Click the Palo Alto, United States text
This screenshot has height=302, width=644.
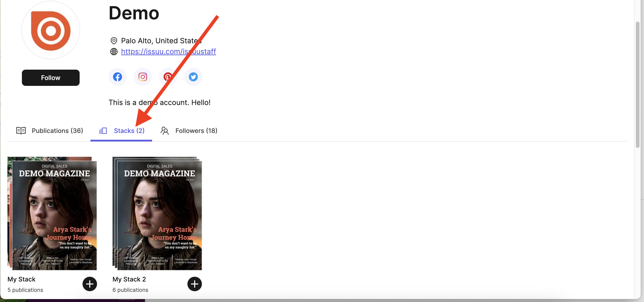162,41
